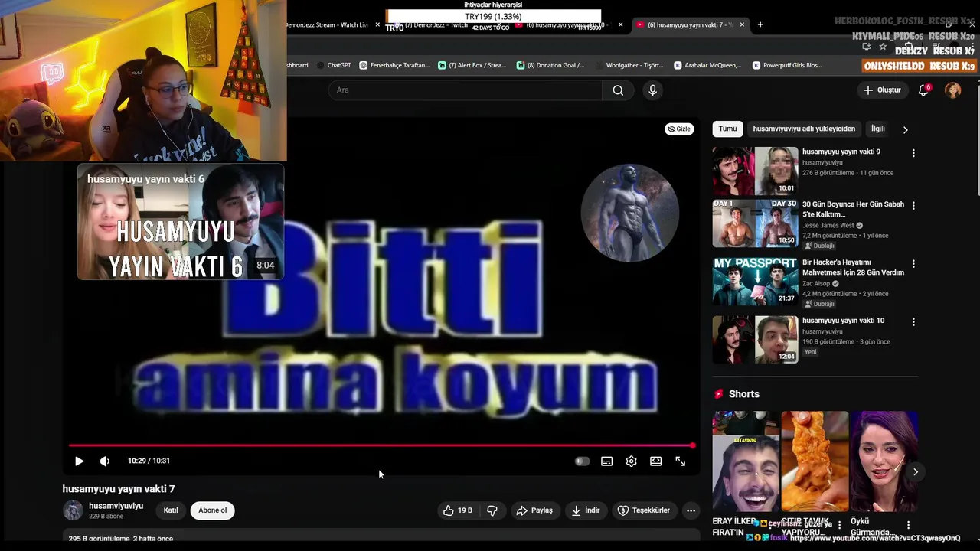
Task: Open Fenerbahçe Taraftarı bookmark
Action: (394, 65)
